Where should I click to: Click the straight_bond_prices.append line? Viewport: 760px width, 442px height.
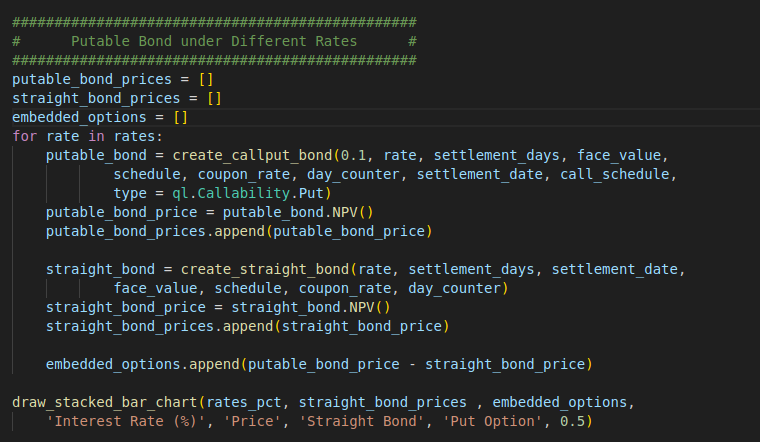coord(247,327)
